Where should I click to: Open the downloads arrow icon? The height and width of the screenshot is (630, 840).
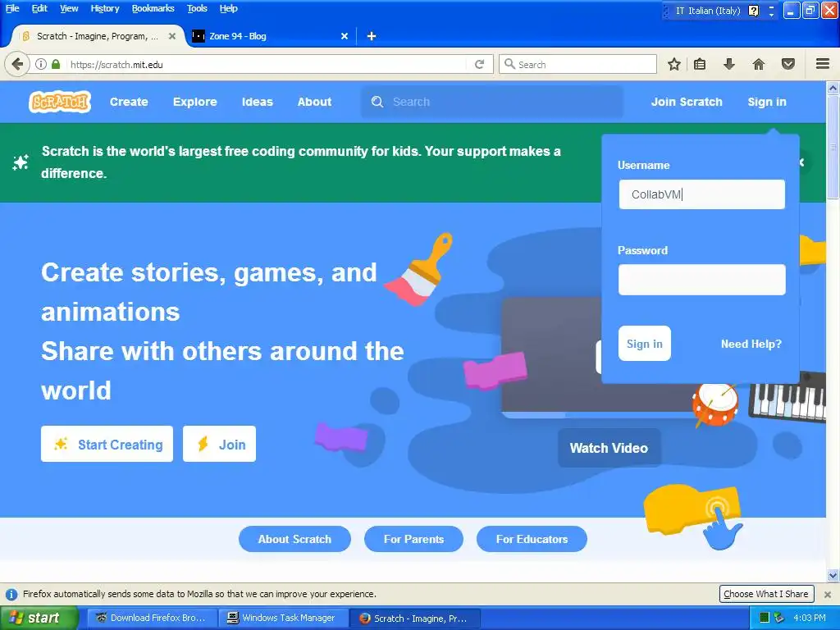click(x=728, y=64)
